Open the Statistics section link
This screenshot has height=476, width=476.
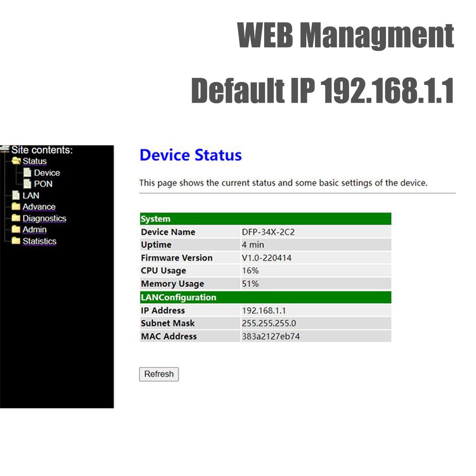click(x=39, y=241)
